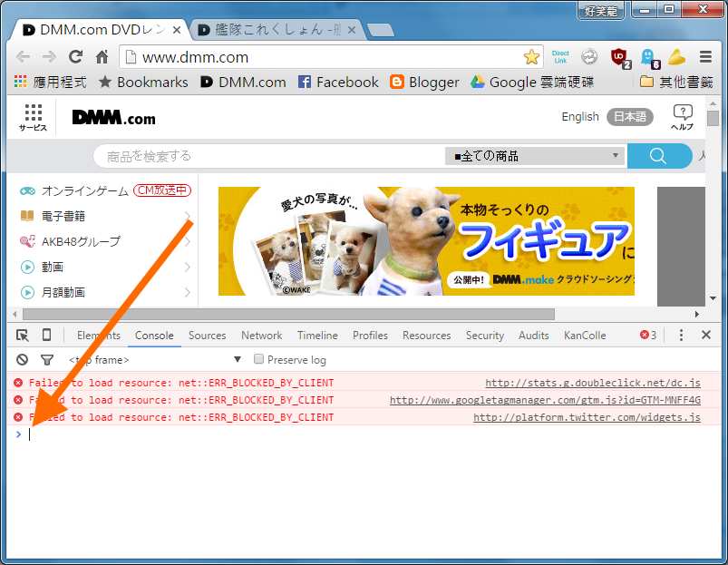
Task: Click the red error count badge
Action: (x=648, y=335)
